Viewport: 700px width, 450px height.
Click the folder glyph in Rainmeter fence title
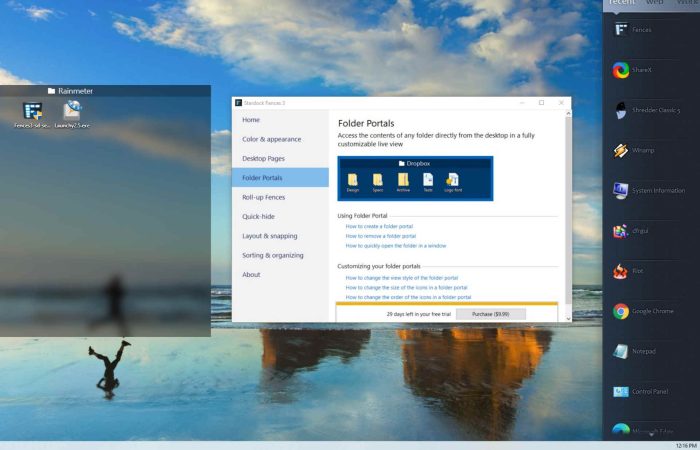(x=51, y=91)
